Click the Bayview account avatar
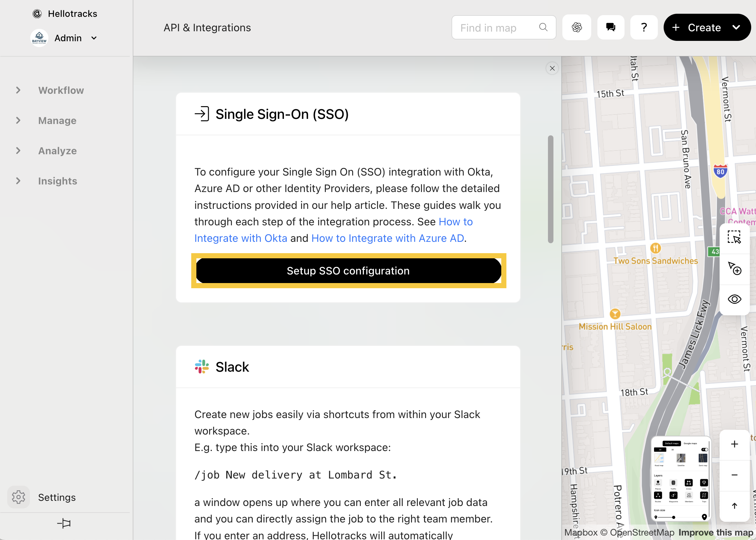Image resolution: width=756 pixels, height=540 pixels. [39, 38]
